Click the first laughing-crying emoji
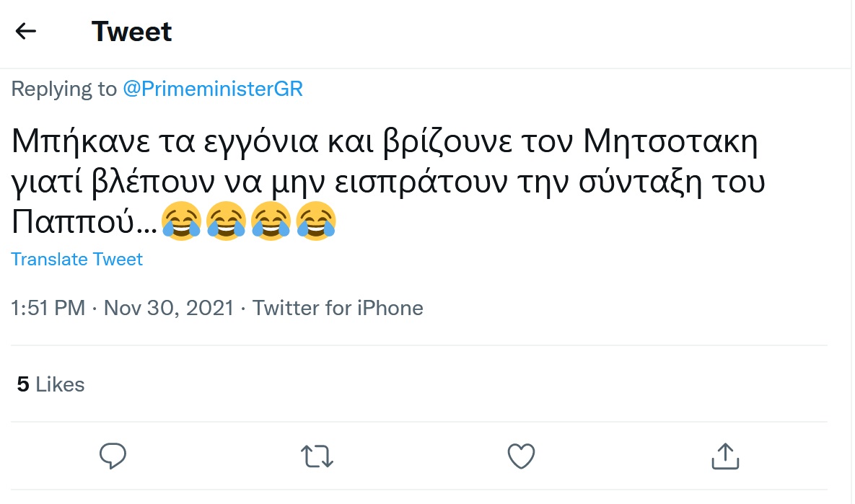The width and height of the screenshot is (855, 504). pyautogui.click(x=182, y=220)
